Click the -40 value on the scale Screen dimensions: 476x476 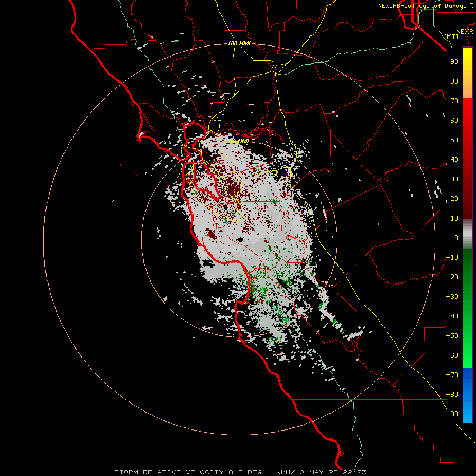452,316
